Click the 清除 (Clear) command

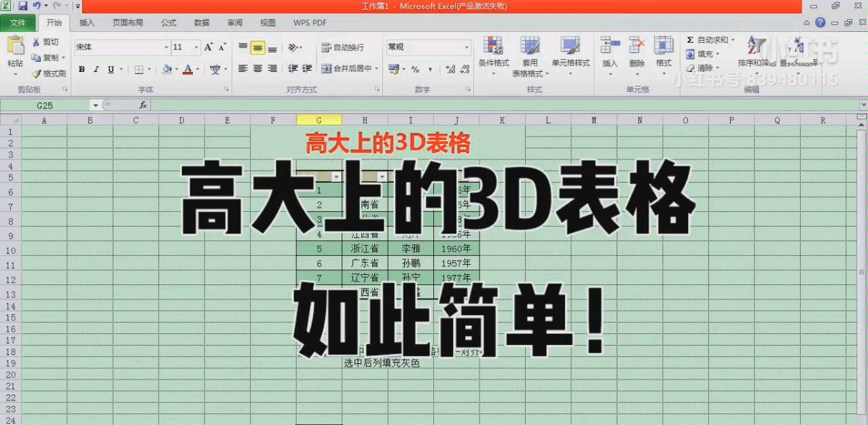pos(706,66)
